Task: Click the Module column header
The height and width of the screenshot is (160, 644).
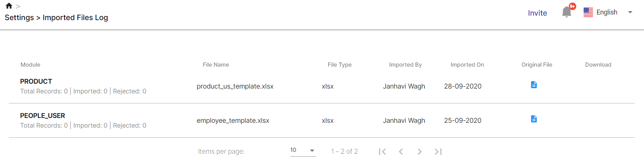Action: pyautogui.click(x=30, y=65)
